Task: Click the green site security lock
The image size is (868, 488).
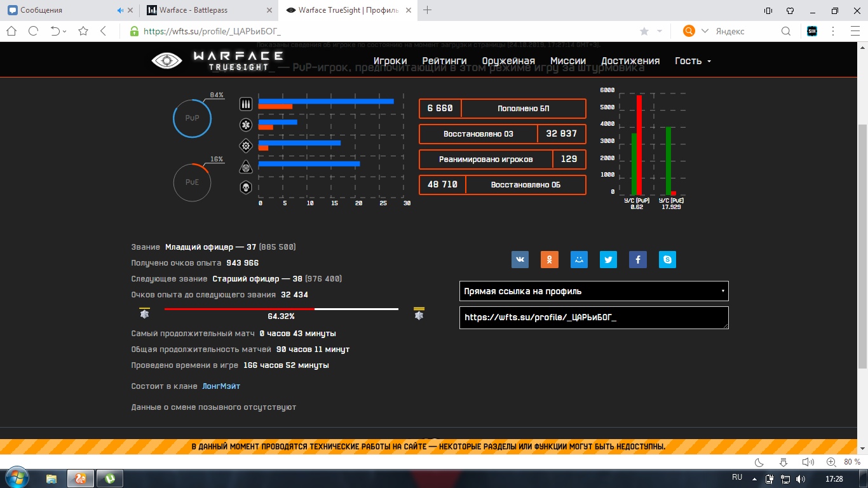Action: click(x=133, y=31)
